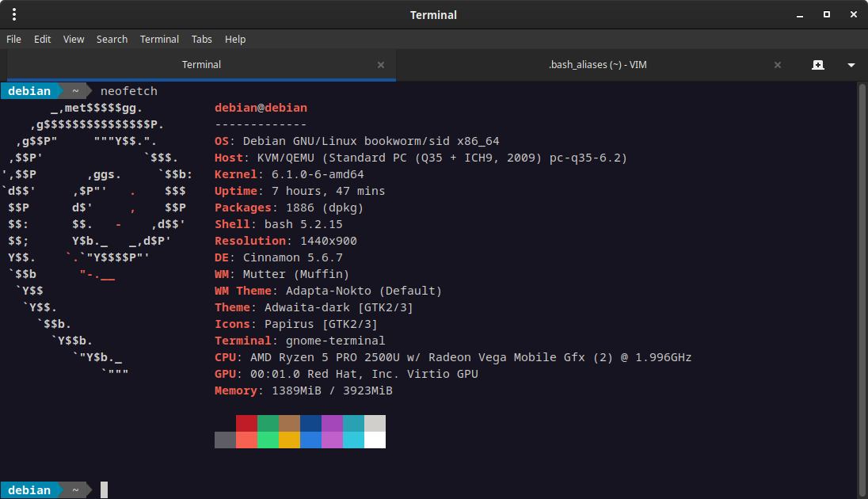
Task: Click the Resolution value 1440x900
Action: (x=328, y=240)
